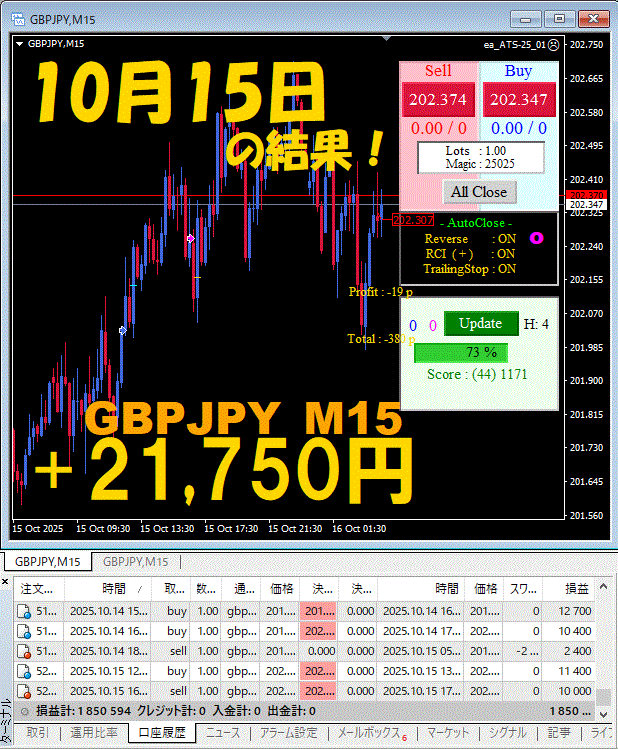618x749 pixels.
Task: Click the green Update button
Action: pyautogui.click(x=481, y=323)
